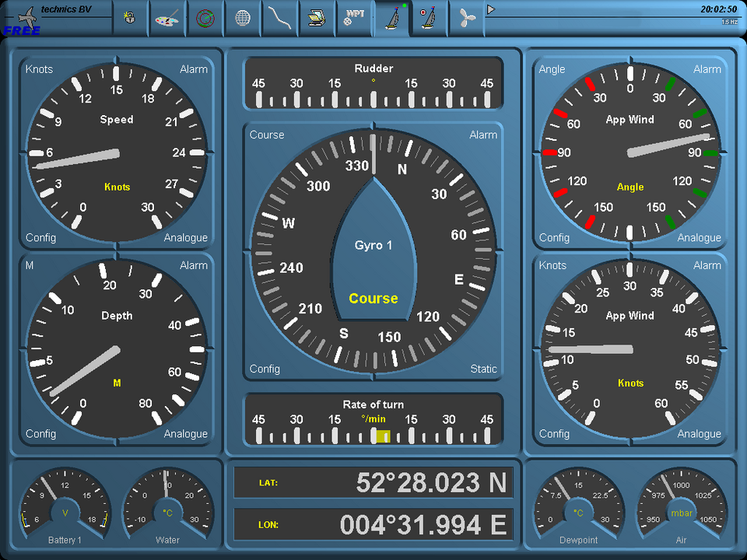Open the radar display icon
This screenshot has width=747, height=560.
coord(205,19)
